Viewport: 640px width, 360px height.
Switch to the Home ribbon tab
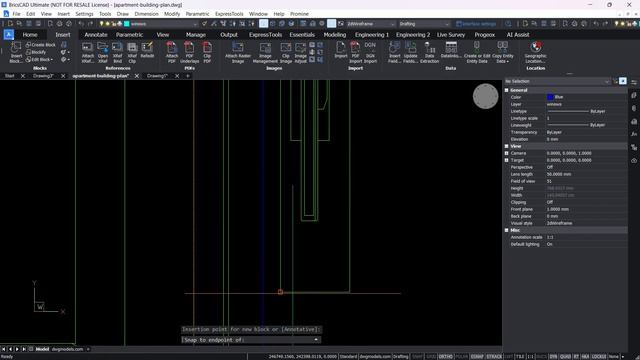pos(30,35)
